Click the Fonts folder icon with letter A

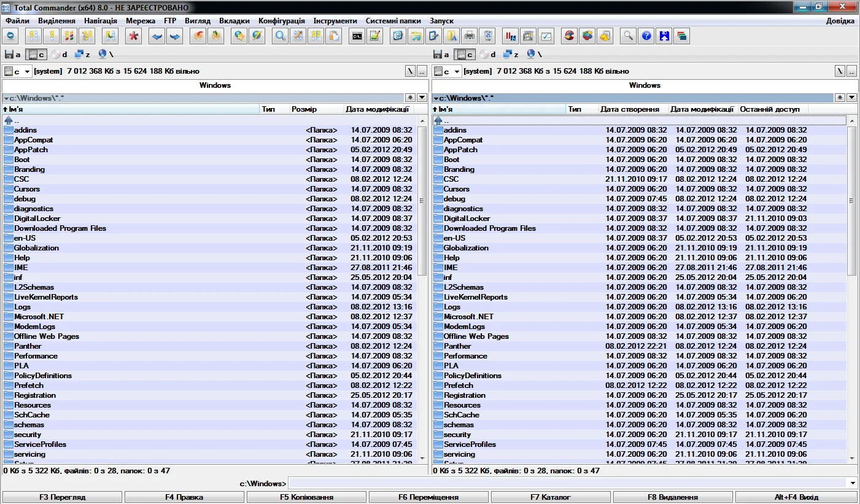click(x=451, y=36)
